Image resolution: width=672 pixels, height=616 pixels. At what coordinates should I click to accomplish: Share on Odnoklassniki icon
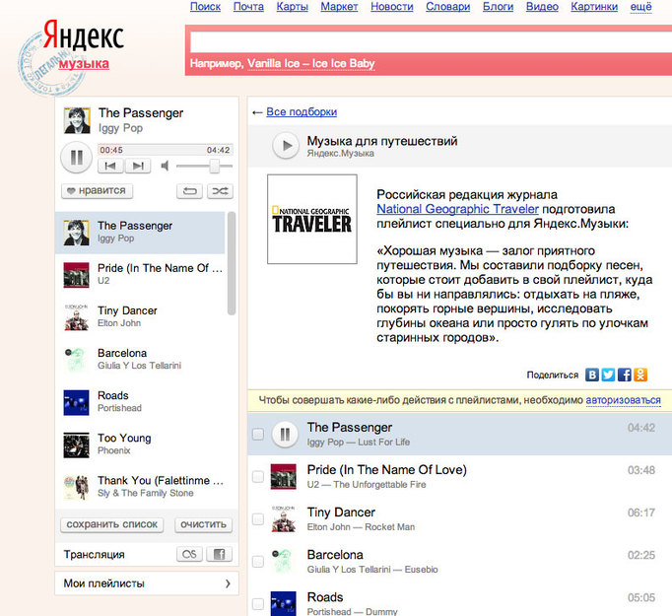(640, 375)
